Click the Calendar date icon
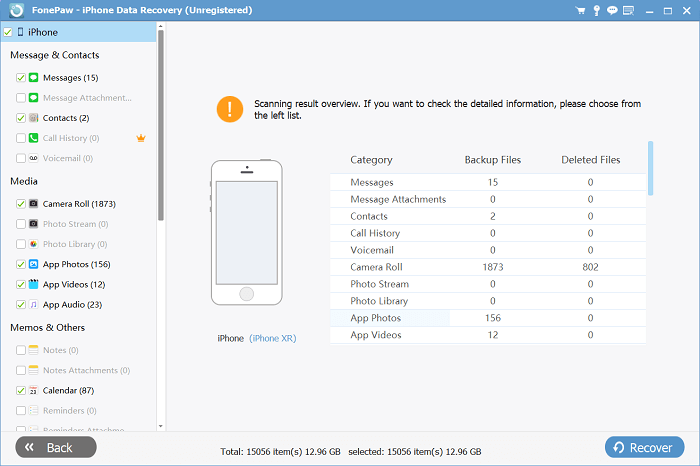The height and width of the screenshot is (466, 700). click(x=33, y=391)
